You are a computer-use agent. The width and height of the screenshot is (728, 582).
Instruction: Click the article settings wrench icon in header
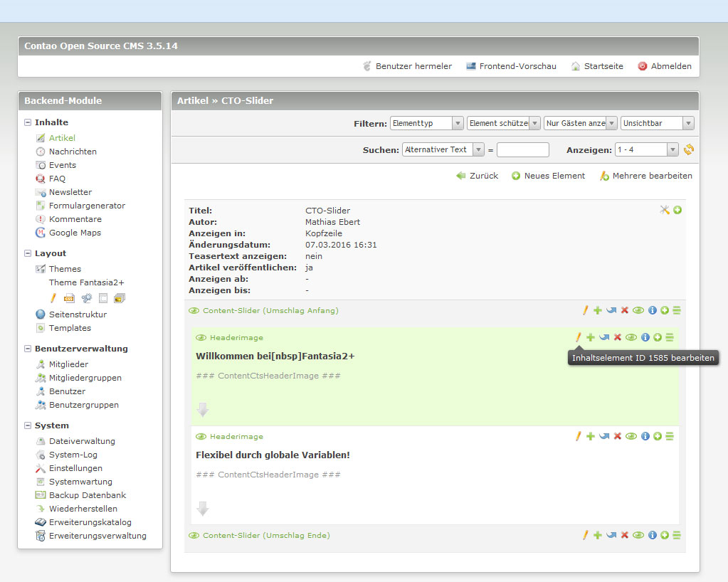pos(665,210)
